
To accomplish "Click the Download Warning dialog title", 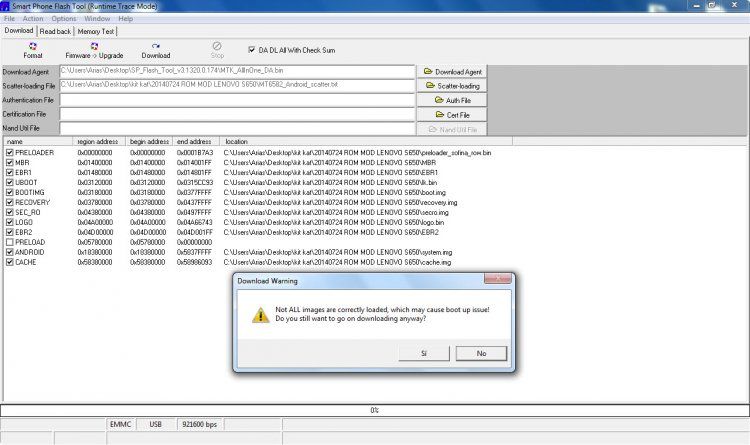I will coord(267,281).
